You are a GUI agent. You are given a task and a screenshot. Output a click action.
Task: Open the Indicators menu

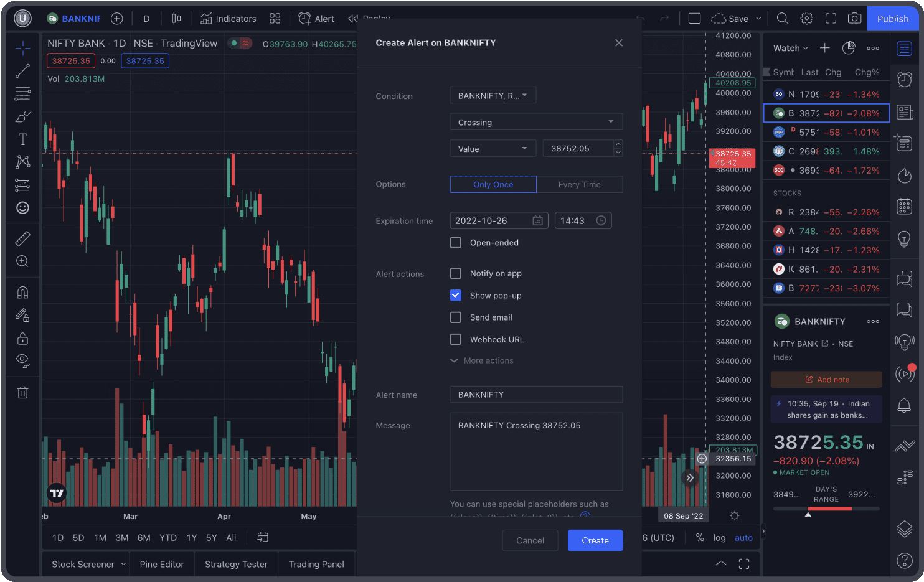tap(229, 19)
